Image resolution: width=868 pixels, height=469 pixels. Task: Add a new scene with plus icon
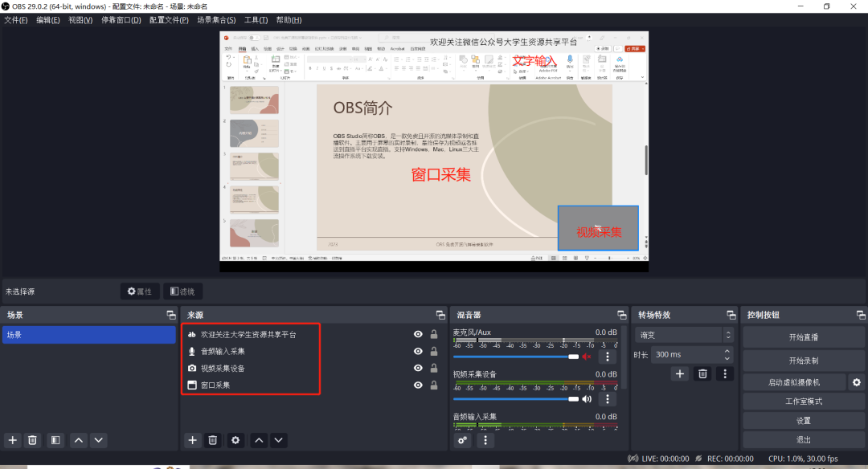coord(13,440)
